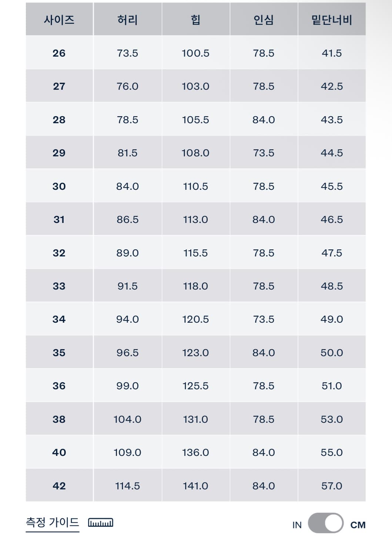Screen dimensions: 392x555
Task: Click the 허리 column header
Action: pos(127,19)
